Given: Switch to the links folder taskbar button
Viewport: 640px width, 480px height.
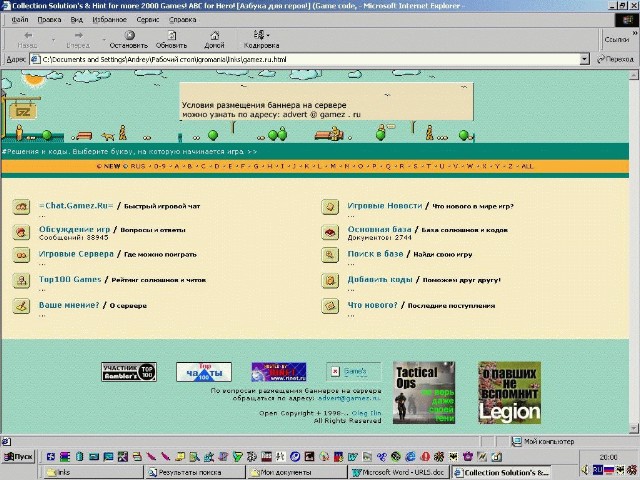Looking at the screenshot, I should coord(93,472).
